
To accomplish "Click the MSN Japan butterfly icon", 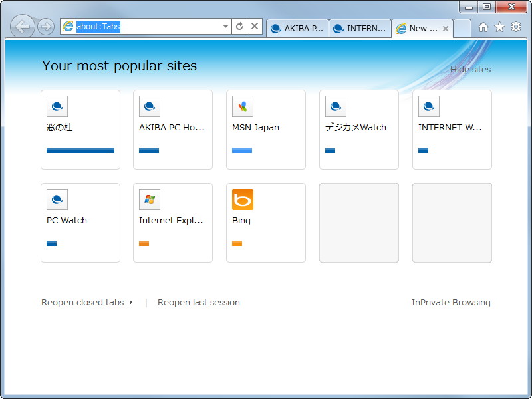I will point(243,106).
